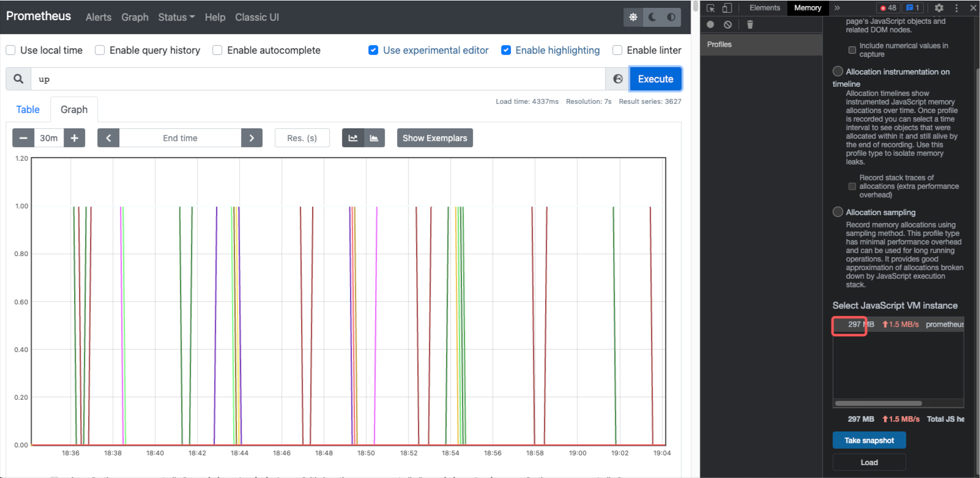Open the Elements tab in DevTools
Viewport: 980px width, 478px height.
765,8
